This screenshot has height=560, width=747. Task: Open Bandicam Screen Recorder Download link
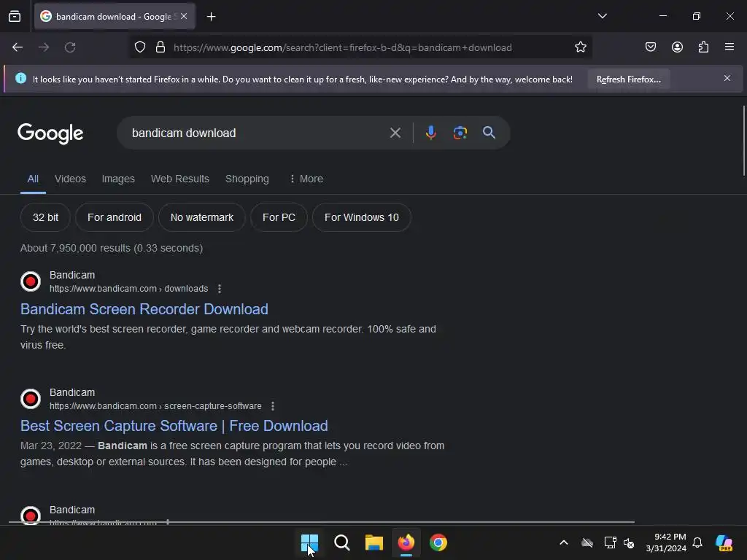144,309
